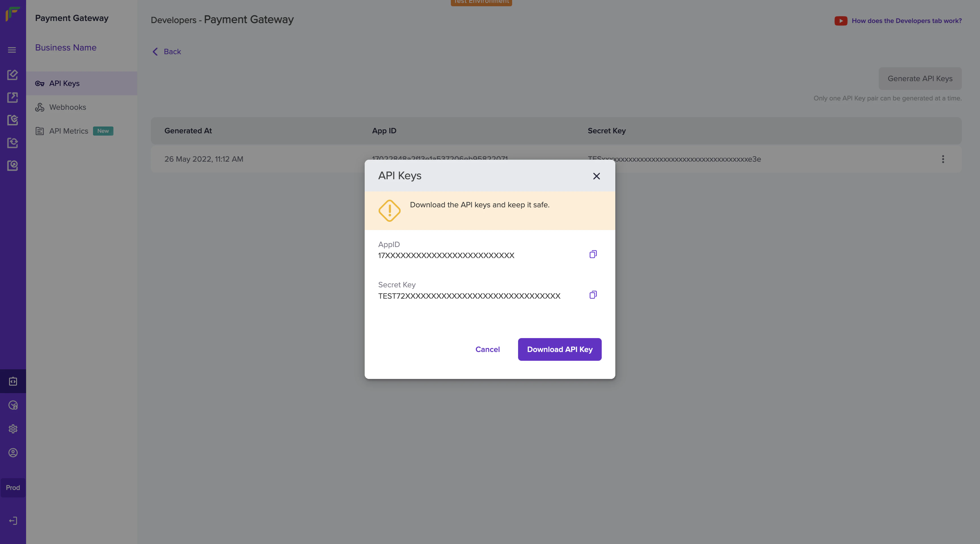Click the Download API Key button

[559, 349]
